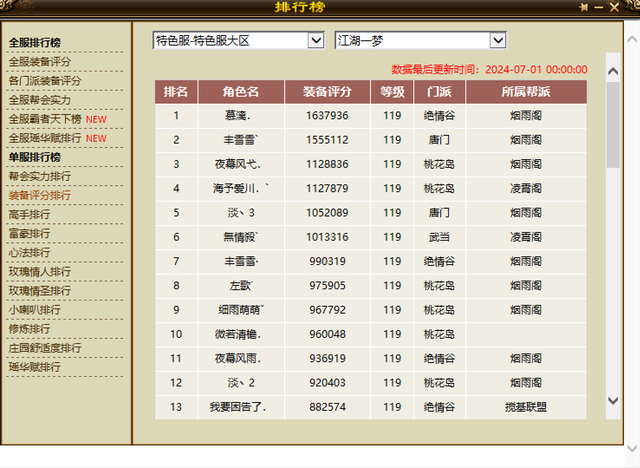Click the 数据最后更新时间 timestamp

click(489, 69)
